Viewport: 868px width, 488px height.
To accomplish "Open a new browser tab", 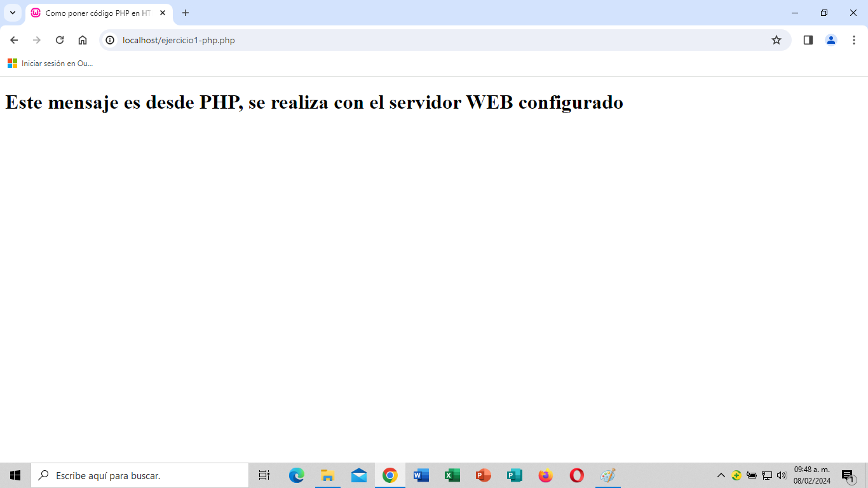I will point(186,13).
